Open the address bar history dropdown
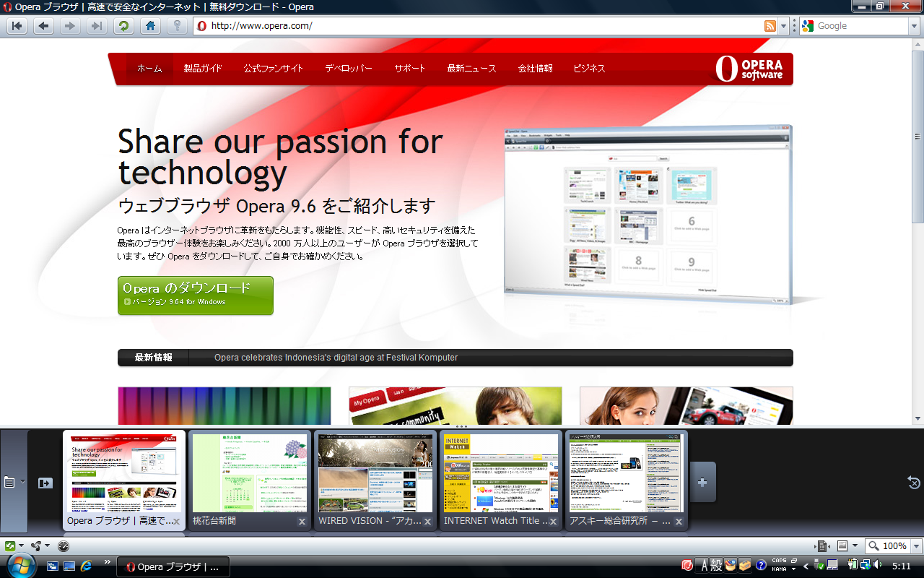This screenshot has height=578, width=924. tap(784, 26)
